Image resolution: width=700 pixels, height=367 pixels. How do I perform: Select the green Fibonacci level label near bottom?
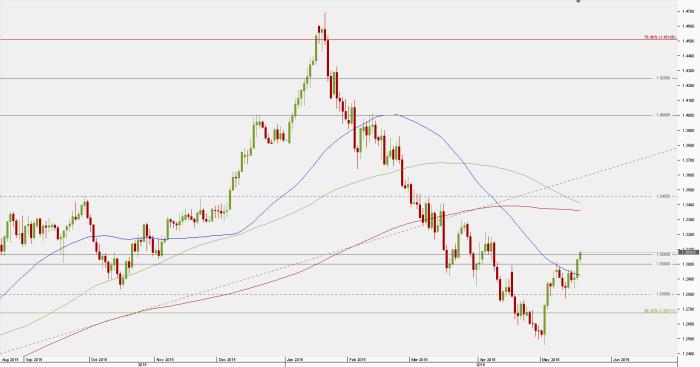pos(660,311)
